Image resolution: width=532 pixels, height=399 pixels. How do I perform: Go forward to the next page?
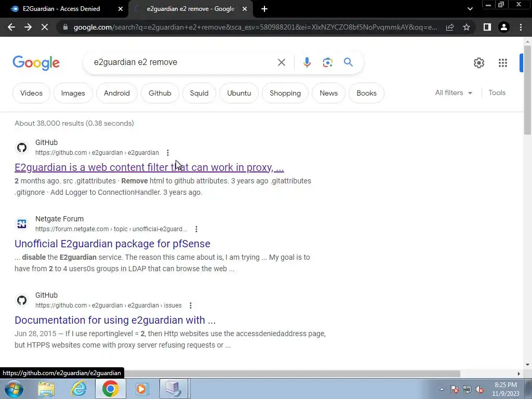click(x=28, y=27)
